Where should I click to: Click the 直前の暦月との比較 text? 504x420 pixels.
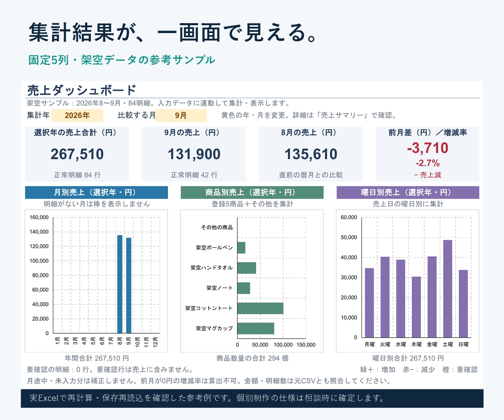pyautogui.click(x=311, y=175)
